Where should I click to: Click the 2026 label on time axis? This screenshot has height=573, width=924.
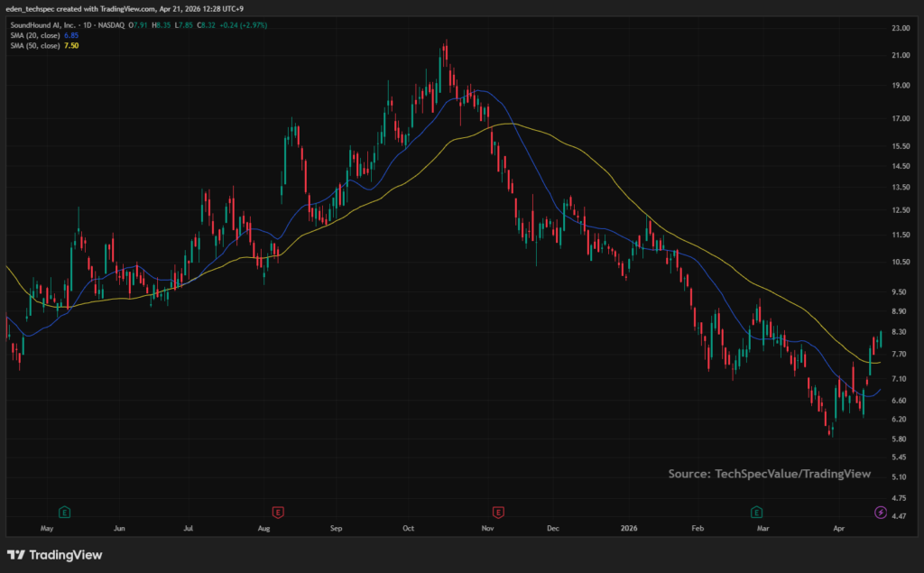(x=629, y=528)
